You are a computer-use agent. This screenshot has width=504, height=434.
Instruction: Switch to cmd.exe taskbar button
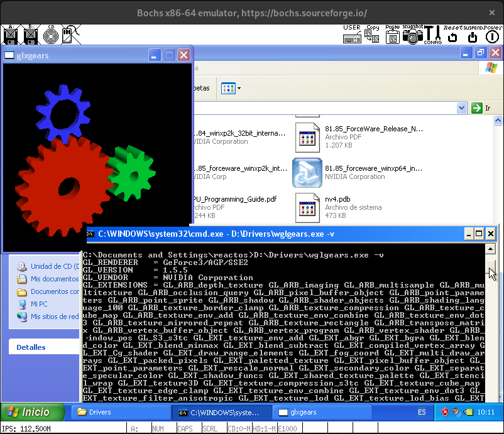(221, 412)
